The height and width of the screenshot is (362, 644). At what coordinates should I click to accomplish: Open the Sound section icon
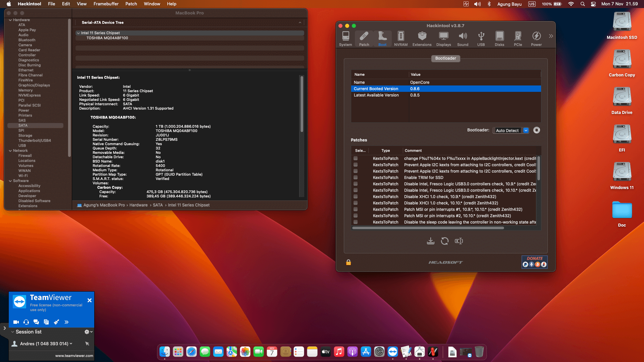click(x=463, y=39)
